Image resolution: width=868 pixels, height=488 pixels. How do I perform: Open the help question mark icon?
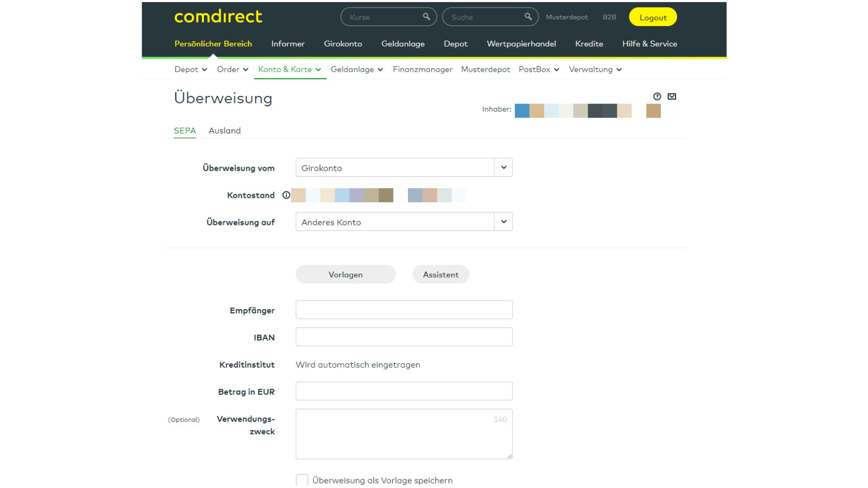point(657,96)
